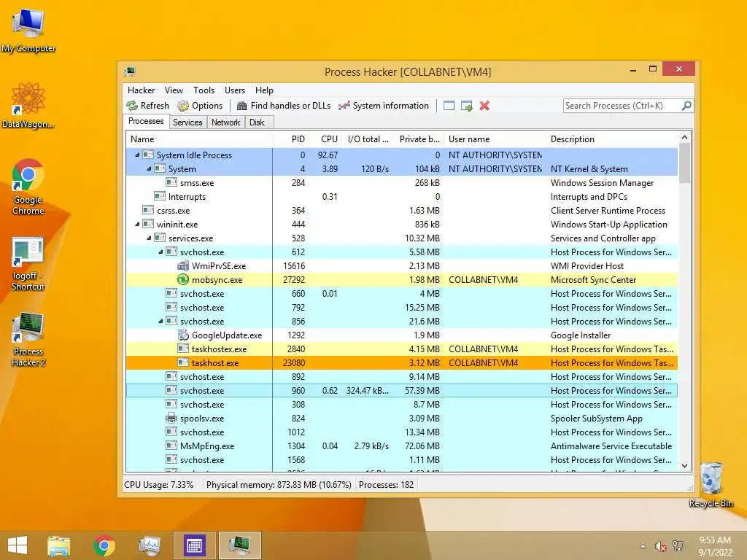Click the Google Installer description text

click(x=580, y=335)
